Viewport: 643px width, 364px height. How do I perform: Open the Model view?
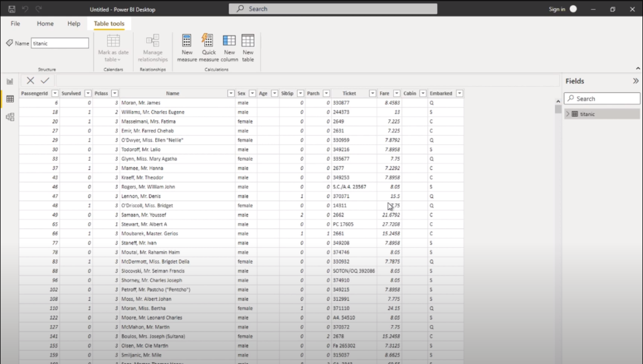click(9, 117)
